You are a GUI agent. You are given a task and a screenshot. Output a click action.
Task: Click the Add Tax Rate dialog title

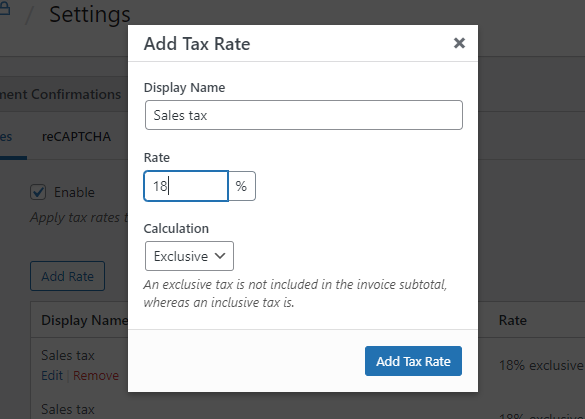click(x=197, y=44)
